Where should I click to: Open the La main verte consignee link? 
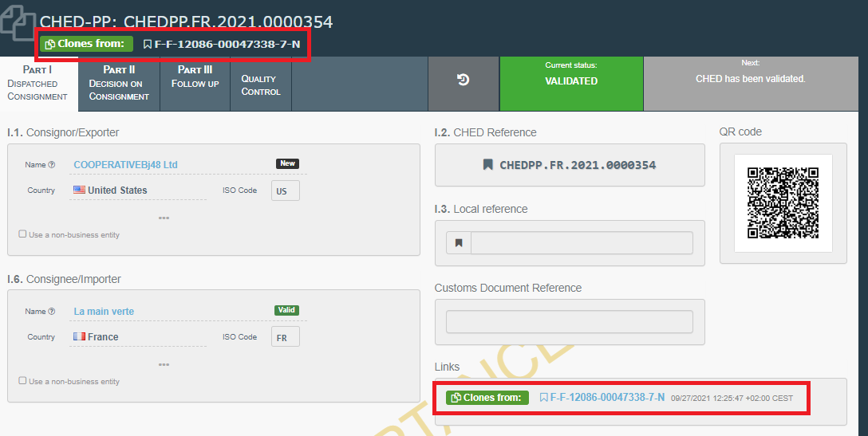(x=104, y=312)
